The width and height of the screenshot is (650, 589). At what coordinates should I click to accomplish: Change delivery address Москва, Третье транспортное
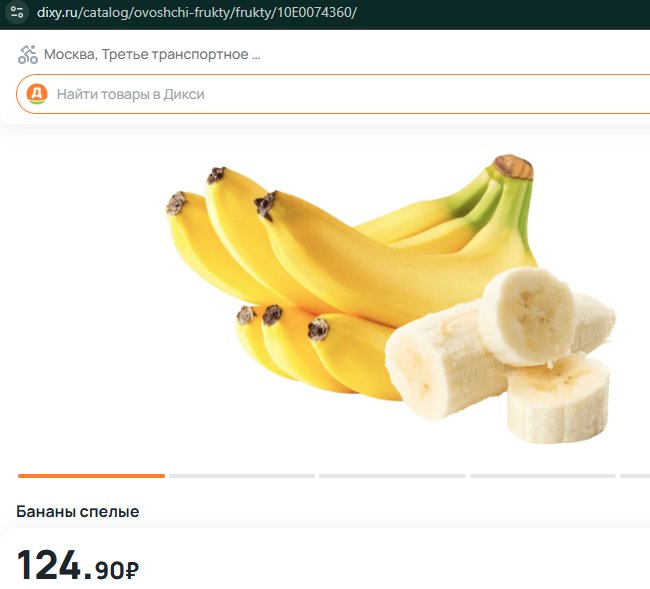click(146, 54)
